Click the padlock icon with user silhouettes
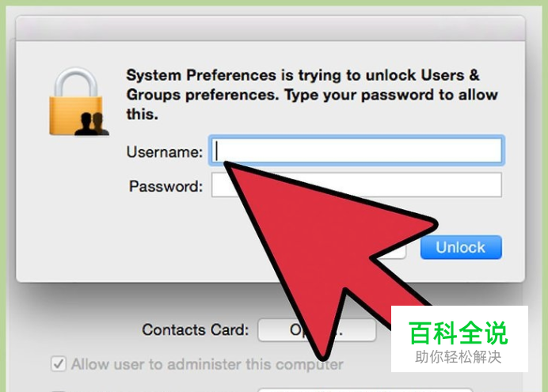 79,101
